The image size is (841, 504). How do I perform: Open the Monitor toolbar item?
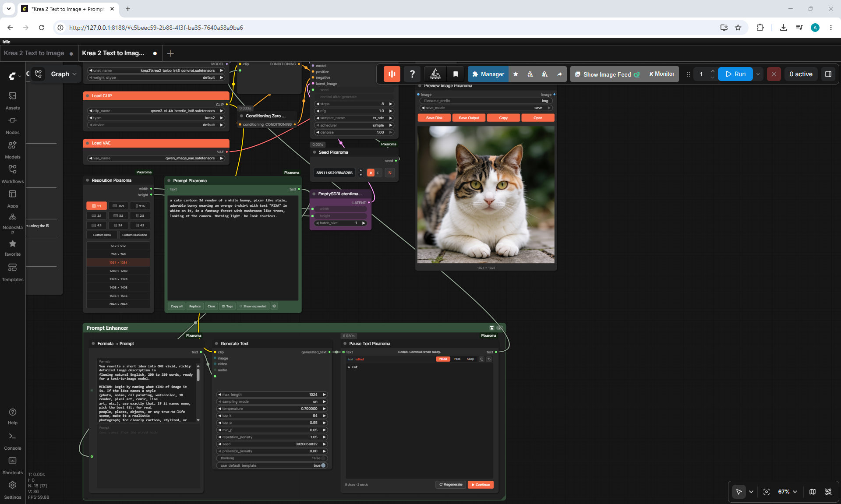pos(662,74)
